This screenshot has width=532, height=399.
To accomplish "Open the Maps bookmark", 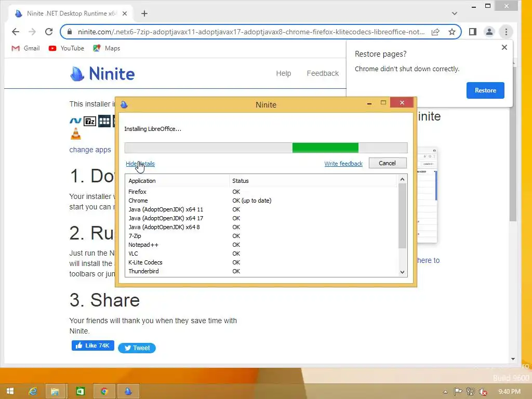I will pyautogui.click(x=107, y=48).
